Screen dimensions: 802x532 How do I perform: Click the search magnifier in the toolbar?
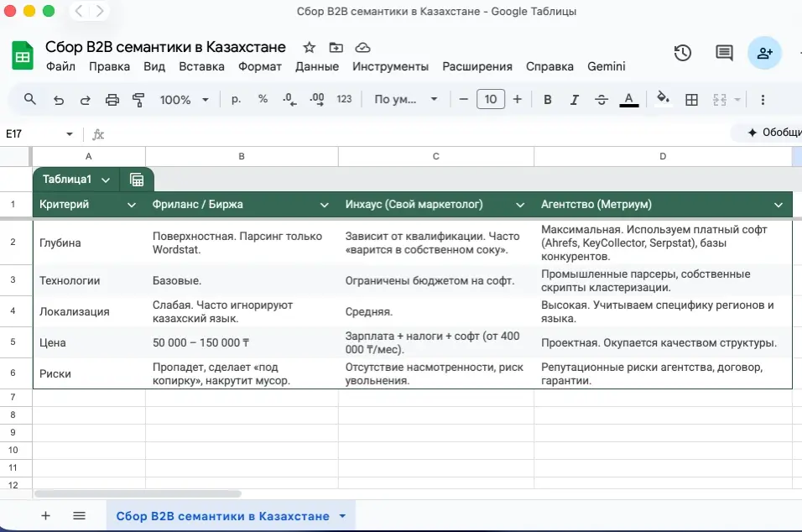pyautogui.click(x=30, y=100)
